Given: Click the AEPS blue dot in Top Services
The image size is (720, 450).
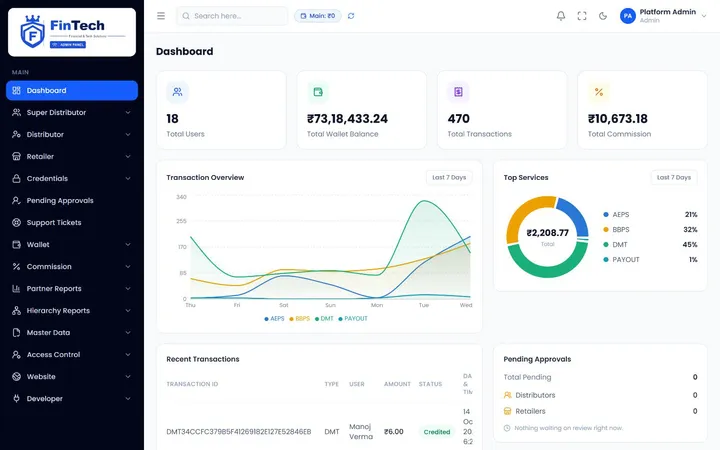Looking at the screenshot, I should pos(606,215).
